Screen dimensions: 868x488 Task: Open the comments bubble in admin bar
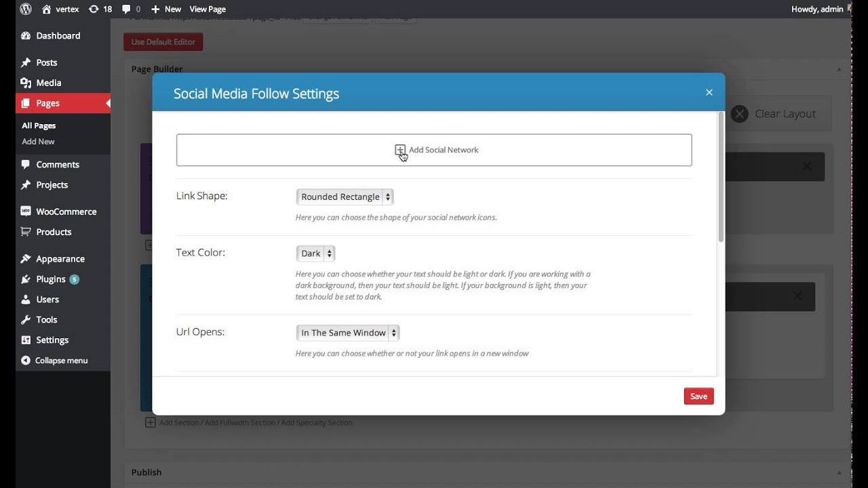pos(132,9)
